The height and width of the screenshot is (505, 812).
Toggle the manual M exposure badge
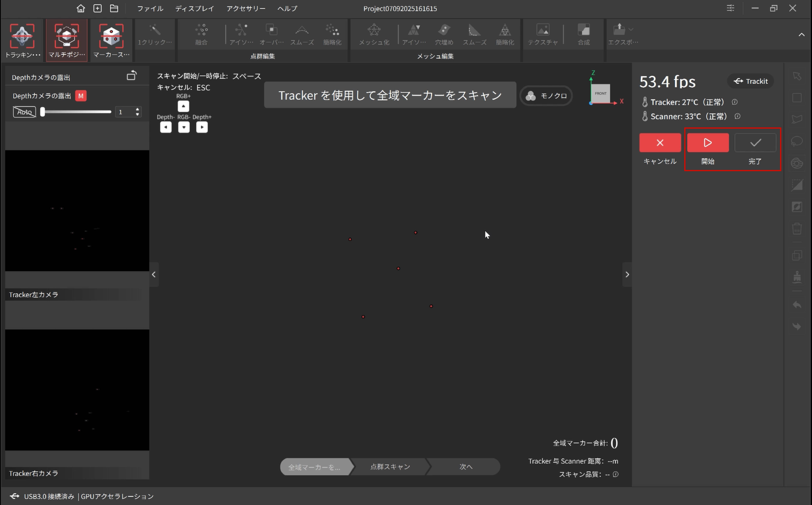tap(81, 96)
